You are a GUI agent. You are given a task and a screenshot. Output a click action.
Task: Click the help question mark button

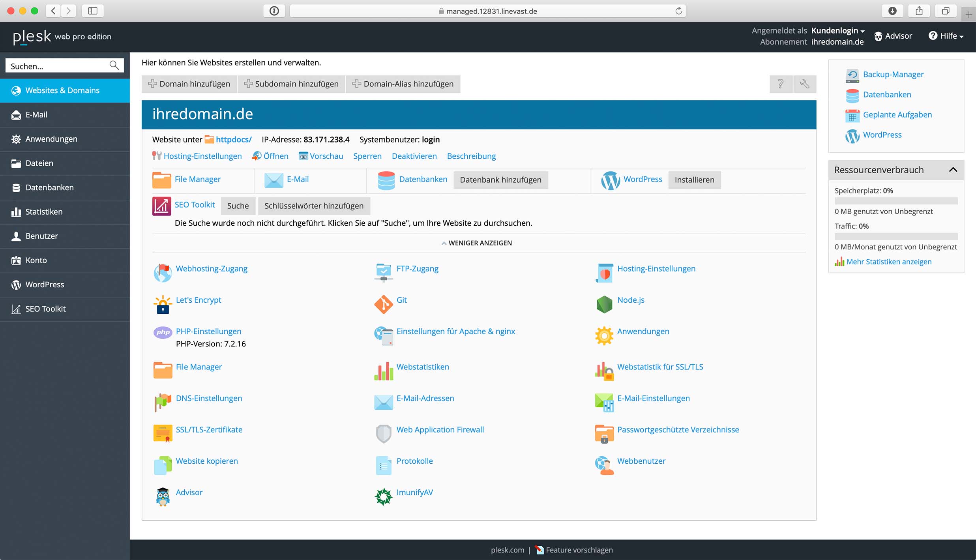(781, 84)
